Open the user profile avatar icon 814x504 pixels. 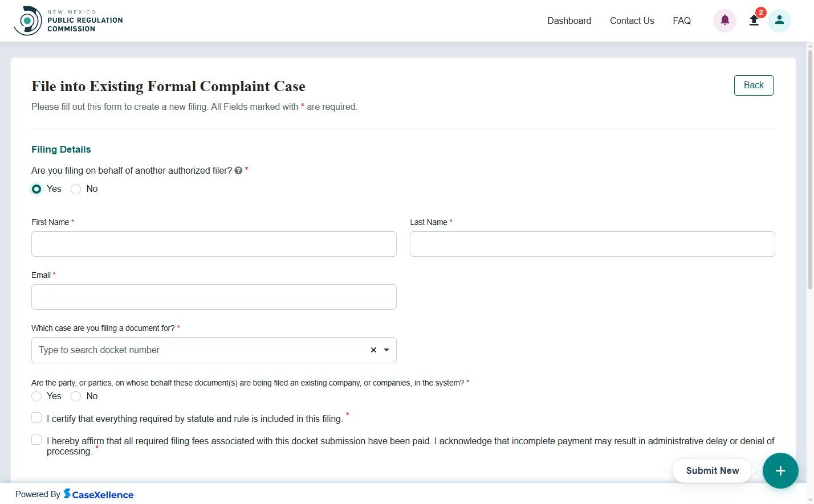779,21
